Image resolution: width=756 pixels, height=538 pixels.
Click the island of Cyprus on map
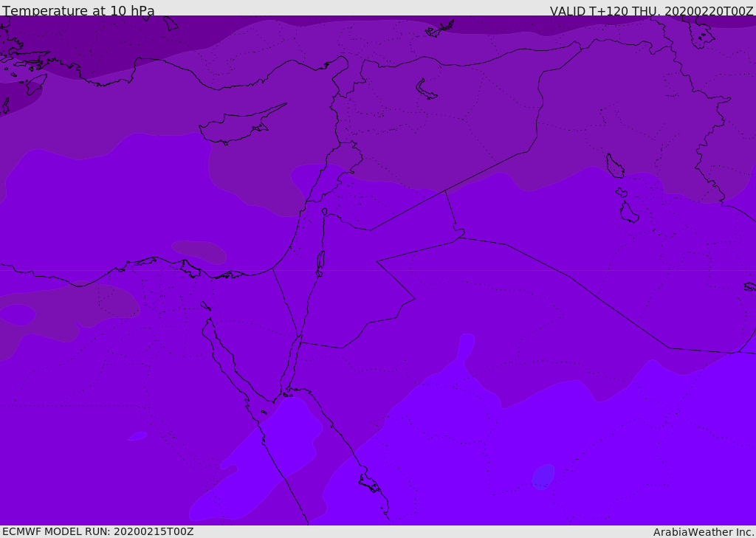click(240, 126)
